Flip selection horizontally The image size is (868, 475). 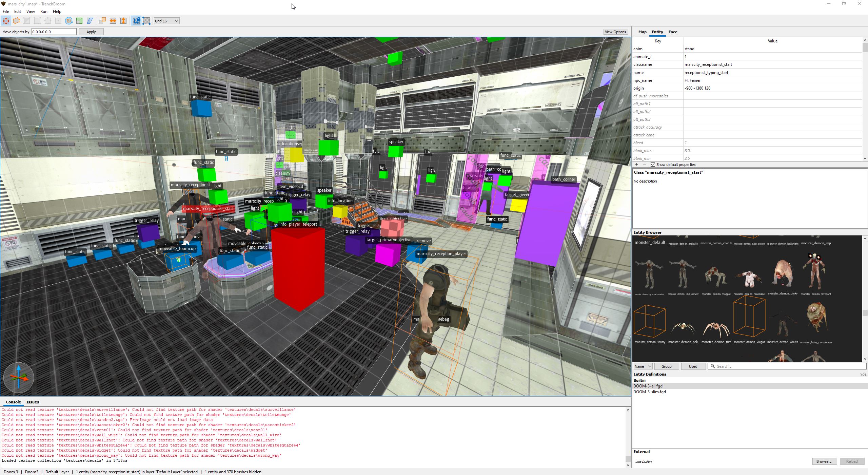pos(113,21)
